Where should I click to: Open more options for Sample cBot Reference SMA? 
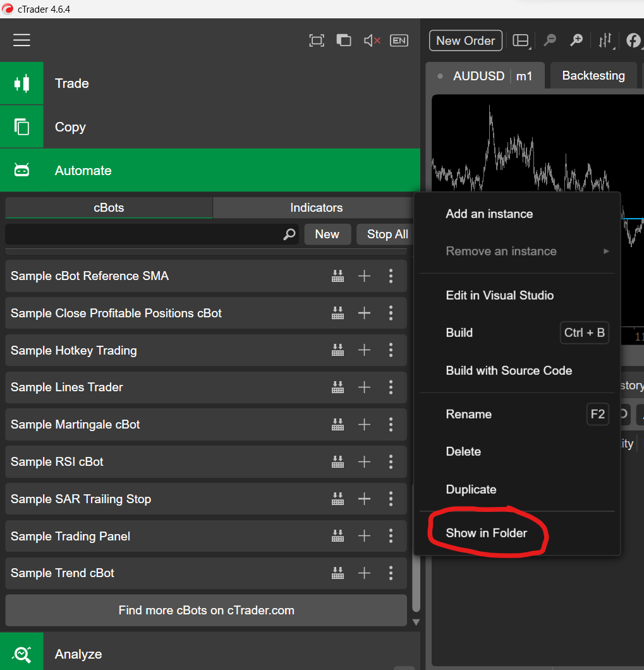tap(391, 276)
